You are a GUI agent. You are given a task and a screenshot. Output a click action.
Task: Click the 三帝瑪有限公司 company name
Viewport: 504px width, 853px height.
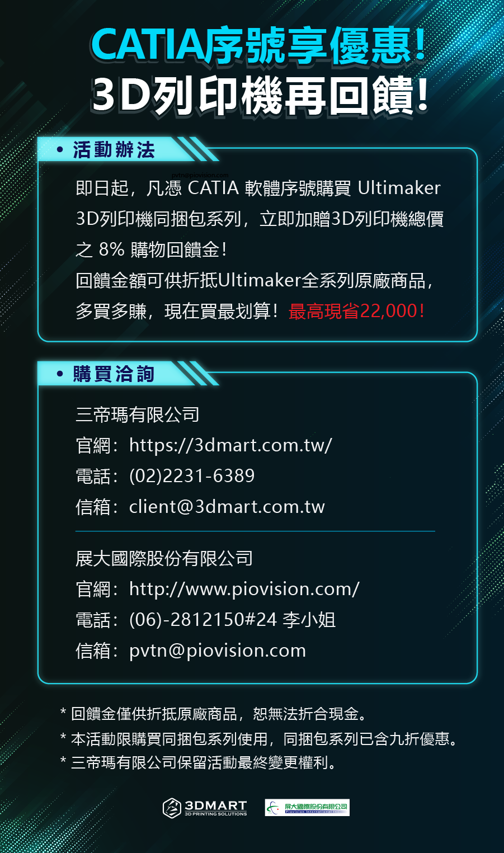click(x=138, y=414)
